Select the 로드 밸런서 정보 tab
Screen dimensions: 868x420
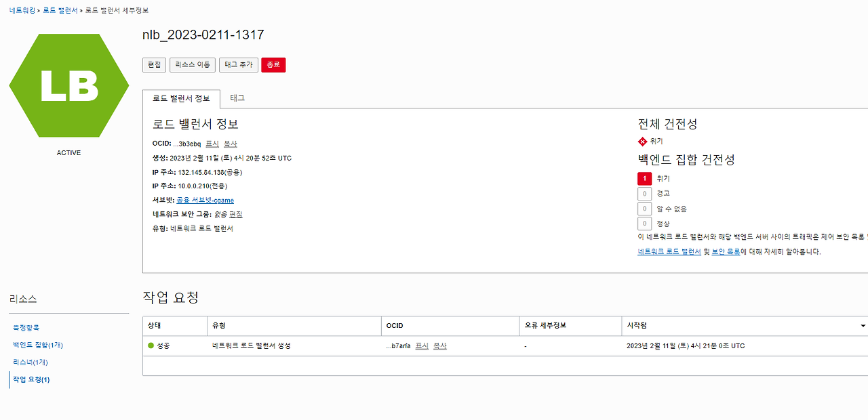click(x=180, y=98)
